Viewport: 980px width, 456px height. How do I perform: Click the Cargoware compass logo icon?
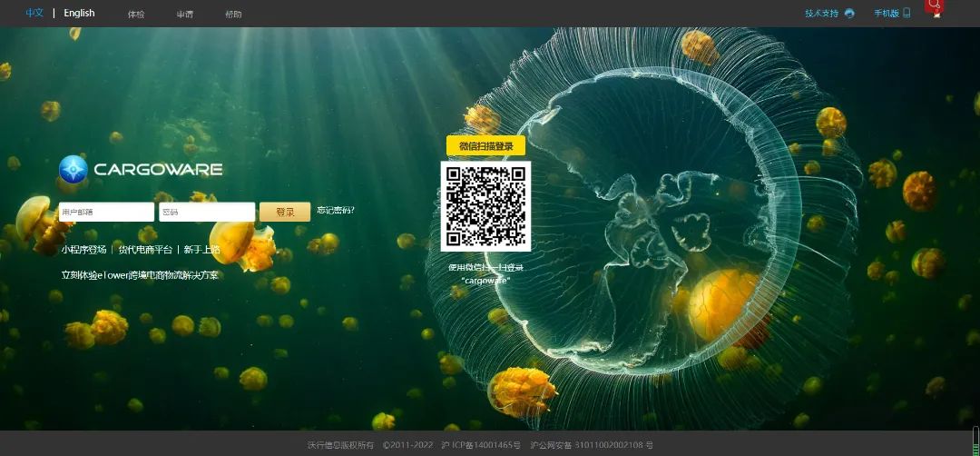tap(73, 170)
